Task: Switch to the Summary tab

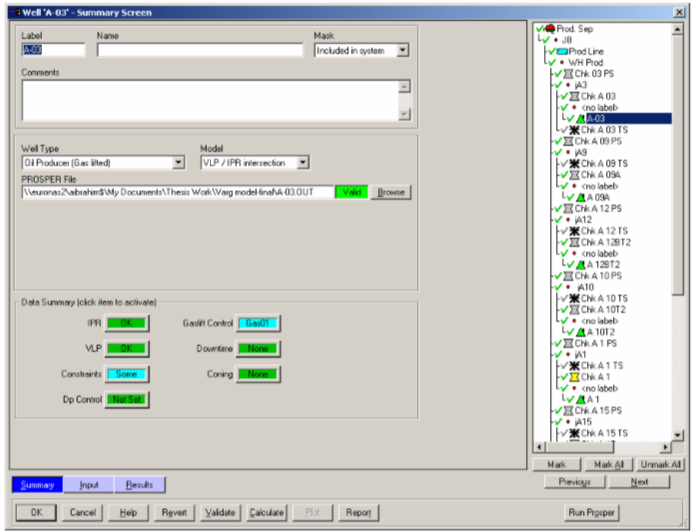Action: click(x=38, y=485)
